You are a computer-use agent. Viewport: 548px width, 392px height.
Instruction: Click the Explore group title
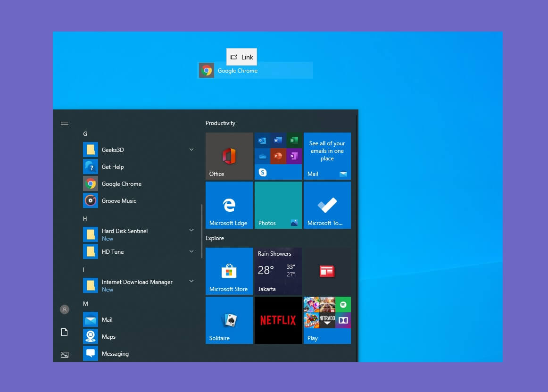(x=215, y=238)
